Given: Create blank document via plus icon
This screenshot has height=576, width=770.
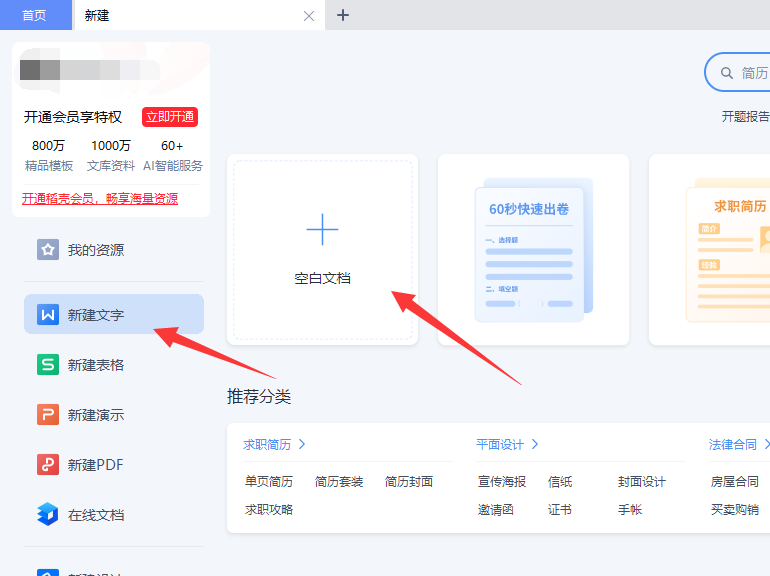Looking at the screenshot, I should pos(322,229).
